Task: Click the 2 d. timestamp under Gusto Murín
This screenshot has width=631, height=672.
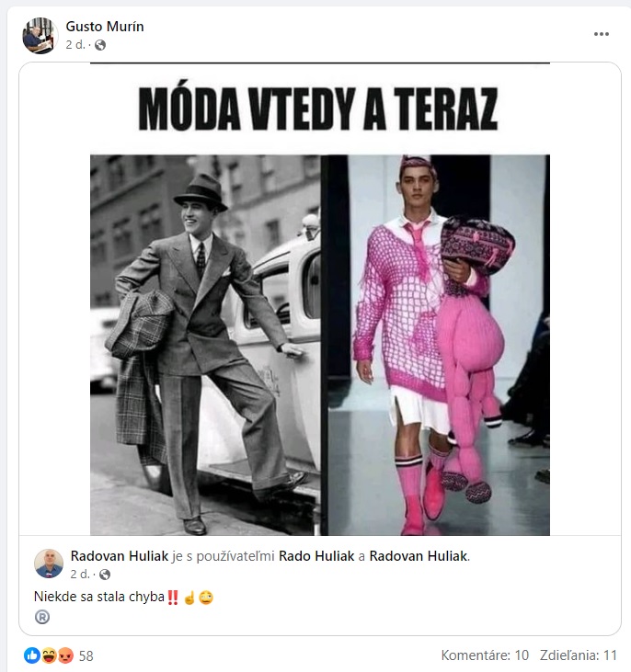Action: coord(75,45)
